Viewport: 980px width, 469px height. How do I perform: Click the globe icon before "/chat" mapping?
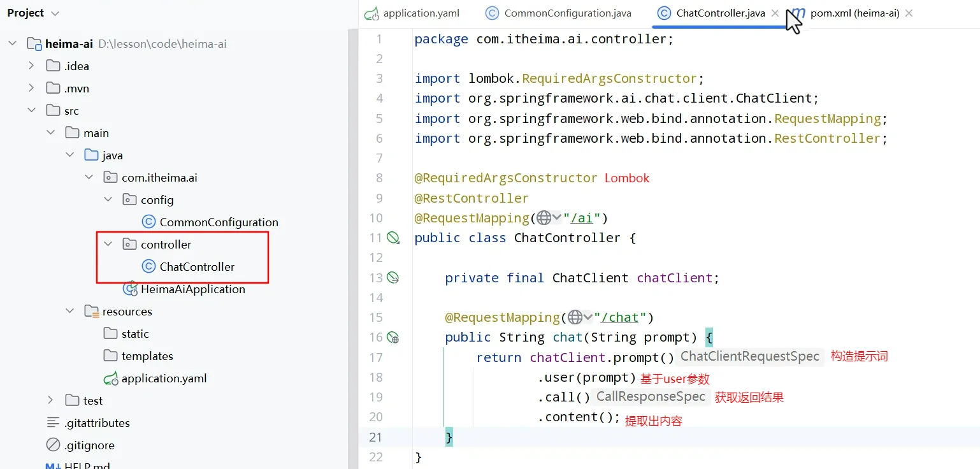(575, 317)
